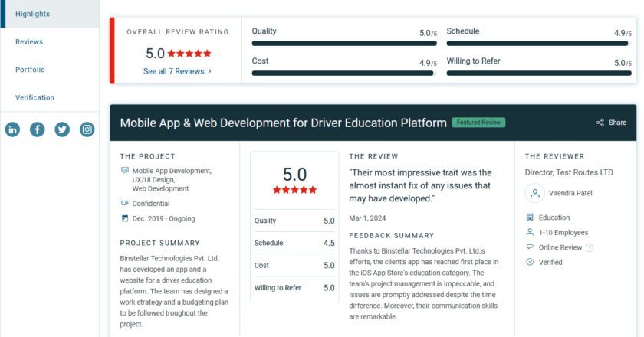Click the Web Development service text
644x337 pixels.
[x=160, y=189]
